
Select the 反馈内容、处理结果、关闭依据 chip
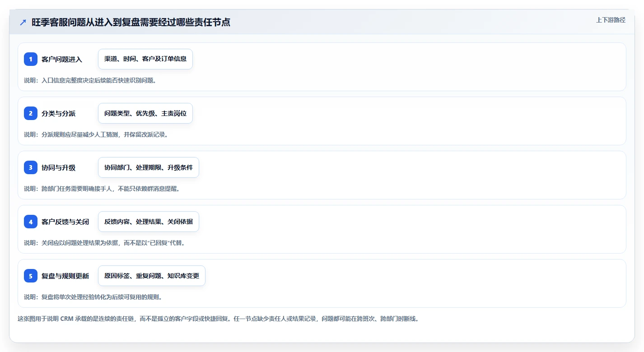click(x=149, y=222)
